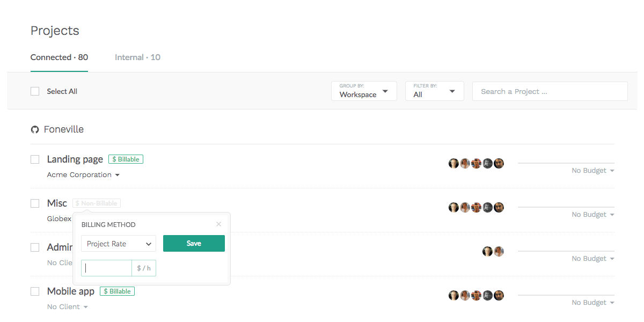This screenshot has height=322, width=644.
Task: Click the Landing page budget progress bar
Action: pyautogui.click(x=566, y=163)
